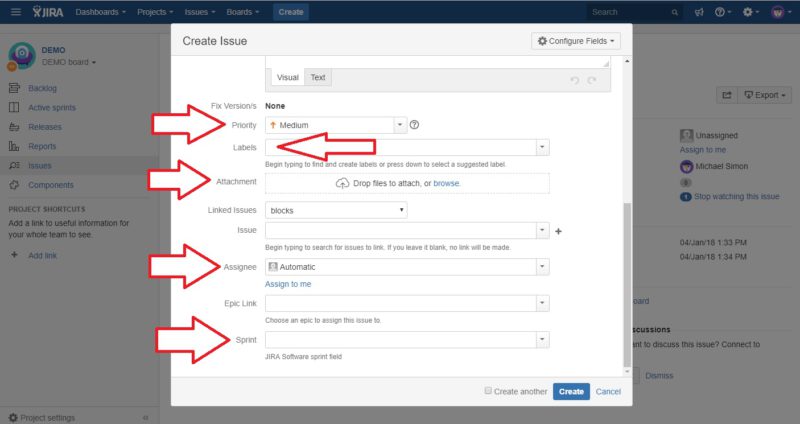Click into the Labels input field
Viewport: 800px width, 424px height.
(x=401, y=147)
